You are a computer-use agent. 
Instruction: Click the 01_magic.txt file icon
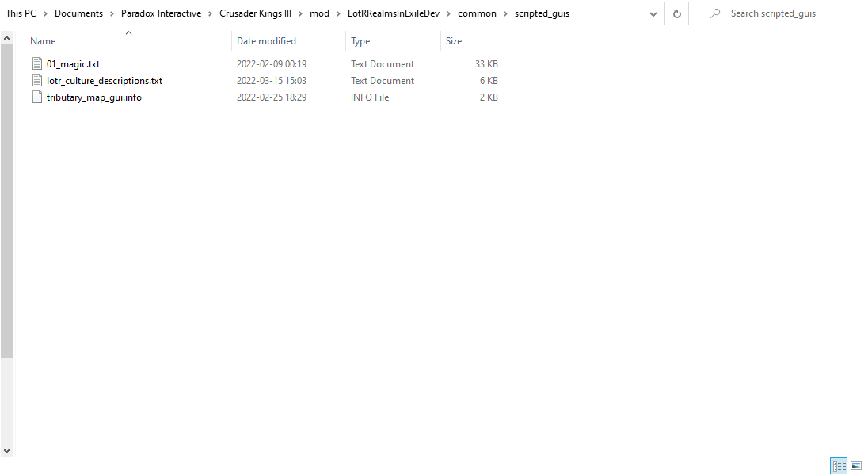(37, 63)
